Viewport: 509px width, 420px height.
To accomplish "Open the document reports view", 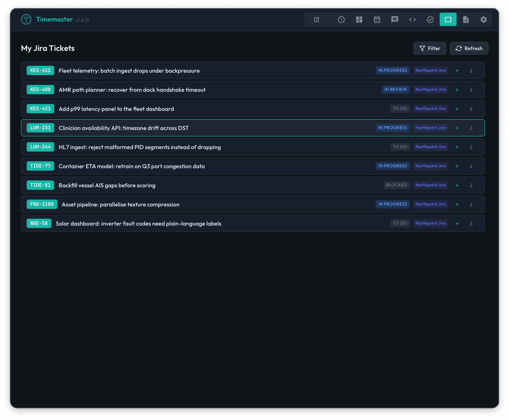I will (x=466, y=20).
